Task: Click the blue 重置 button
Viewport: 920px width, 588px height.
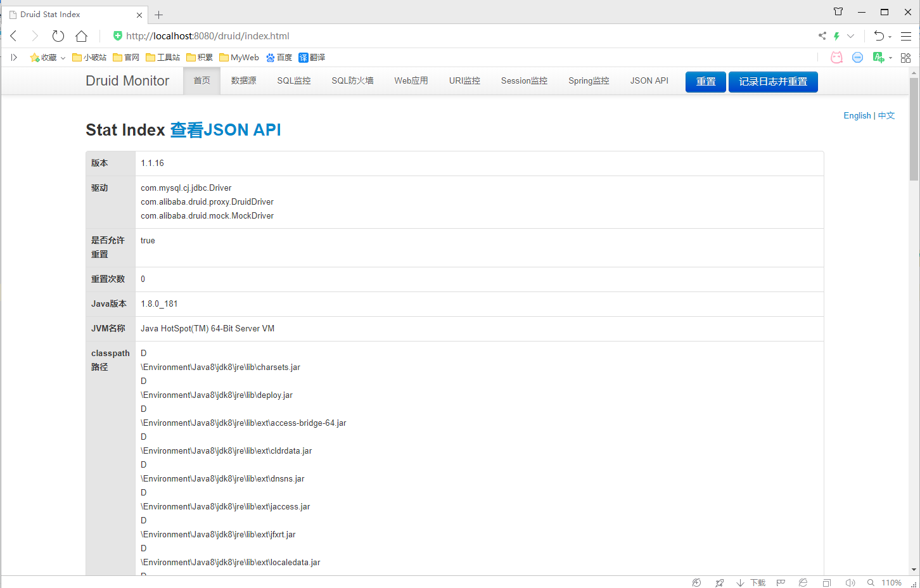Action: [706, 82]
